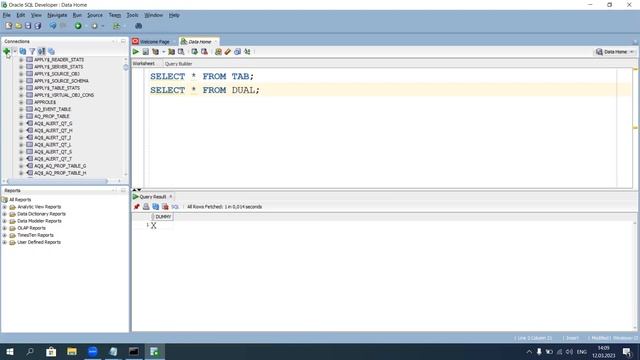This screenshot has width=640, height=360.
Task: Expand the Data Dictionary Reports folder
Action: [x=5, y=214]
